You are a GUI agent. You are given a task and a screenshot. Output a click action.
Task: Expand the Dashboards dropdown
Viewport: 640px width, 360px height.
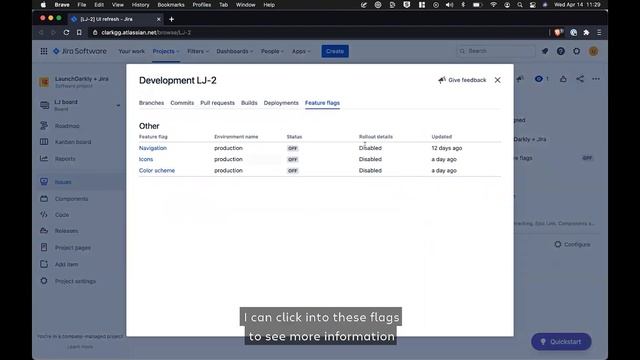click(x=235, y=51)
